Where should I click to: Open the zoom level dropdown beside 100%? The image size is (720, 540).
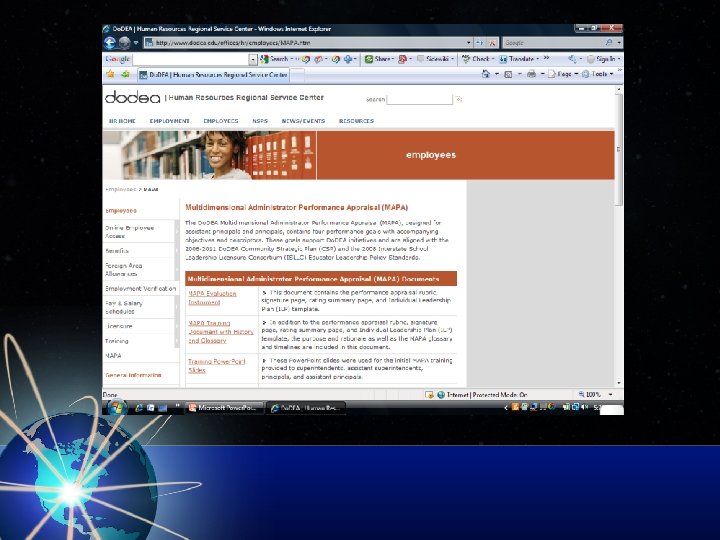pyautogui.click(x=611, y=394)
